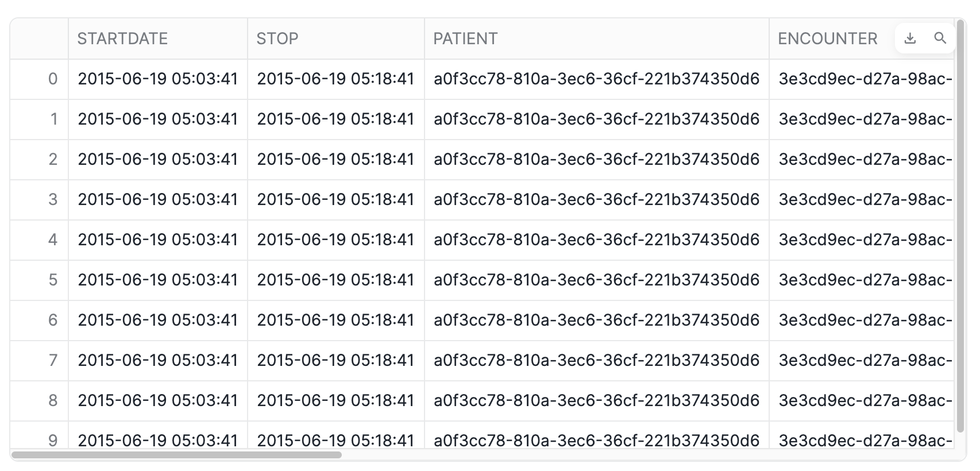Click the PATIENT cell in row 8
Viewport: 980px width, 471px height.
[597, 401]
